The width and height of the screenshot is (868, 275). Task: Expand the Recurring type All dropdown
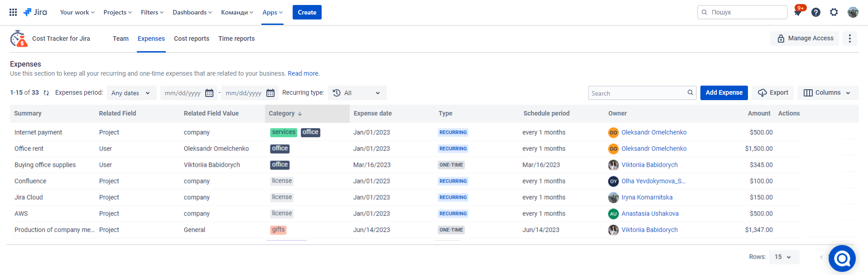357,93
